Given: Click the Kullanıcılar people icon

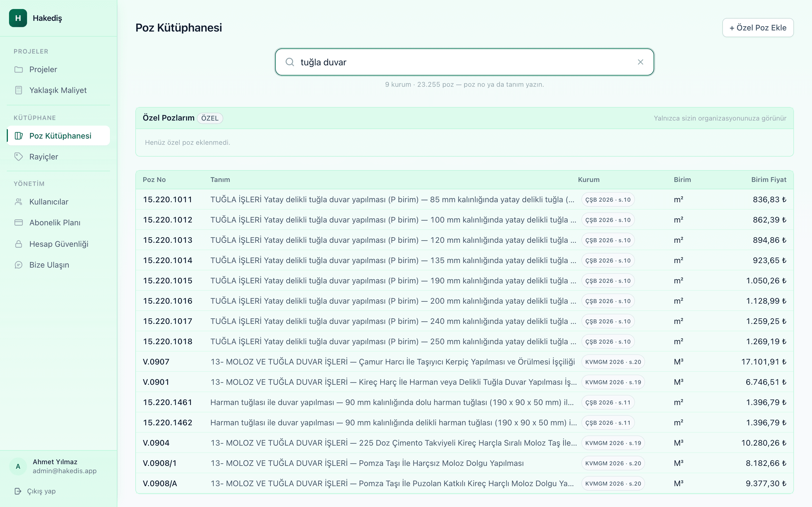Looking at the screenshot, I should pos(19,202).
